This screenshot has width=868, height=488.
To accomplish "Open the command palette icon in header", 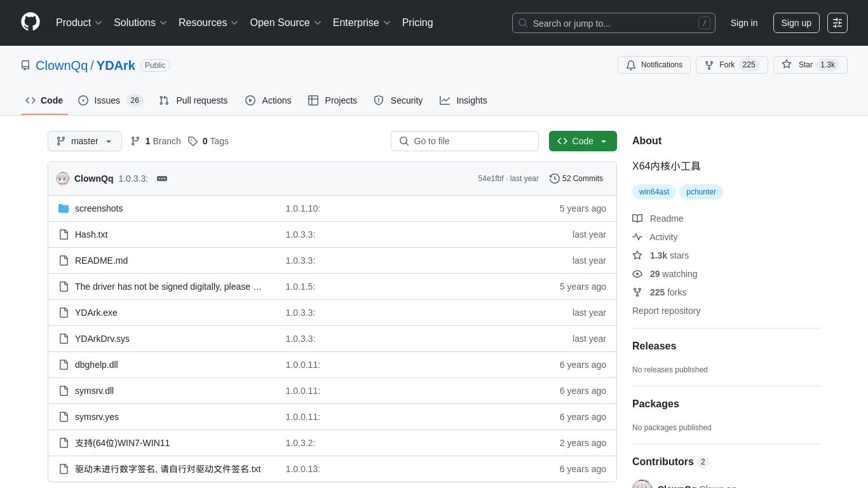I will 837,23.
